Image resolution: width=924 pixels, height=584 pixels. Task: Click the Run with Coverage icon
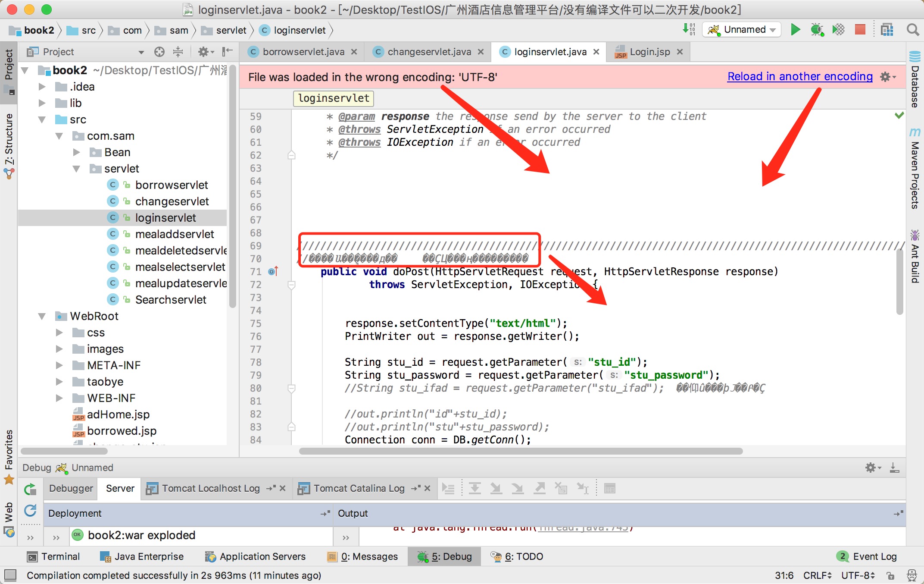coord(838,30)
